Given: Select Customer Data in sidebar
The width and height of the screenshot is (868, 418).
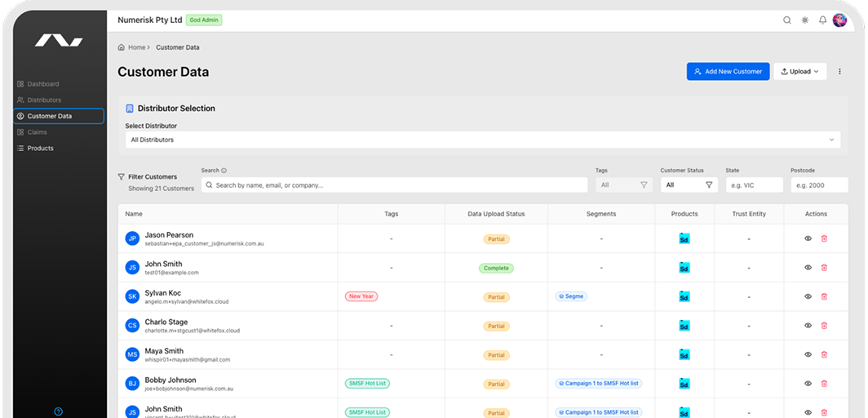Looking at the screenshot, I should pyautogui.click(x=59, y=116).
